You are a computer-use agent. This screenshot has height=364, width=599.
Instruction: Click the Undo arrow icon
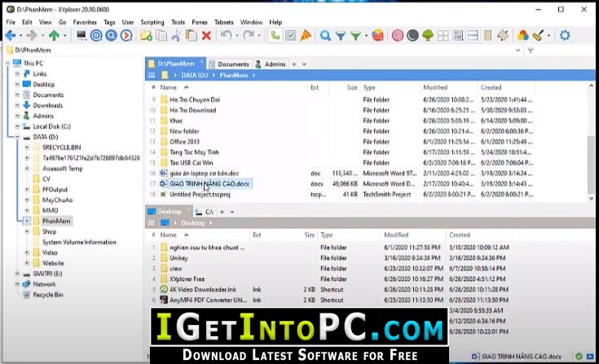point(227,36)
